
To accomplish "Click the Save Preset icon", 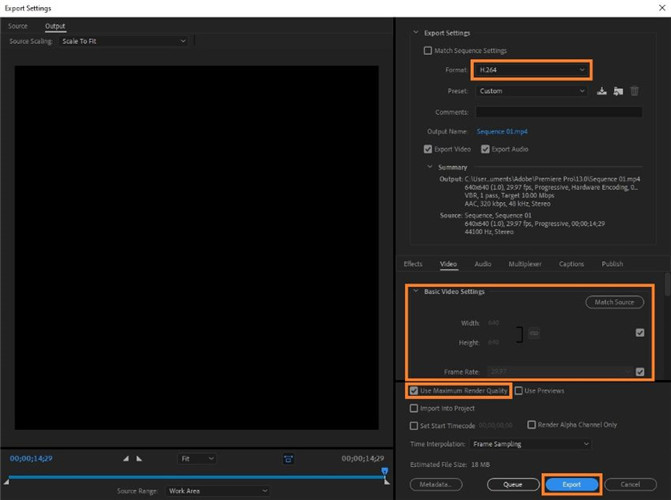I will click(x=602, y=91).
